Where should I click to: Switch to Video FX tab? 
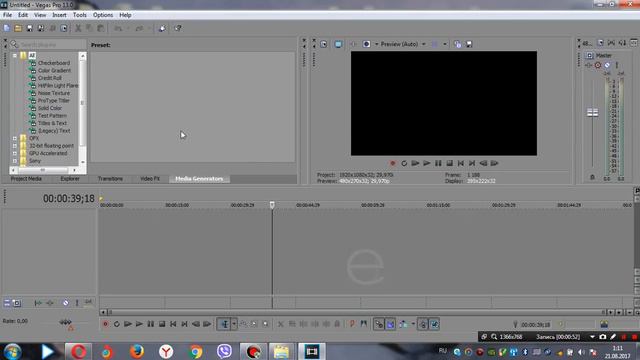coord(150,179)
